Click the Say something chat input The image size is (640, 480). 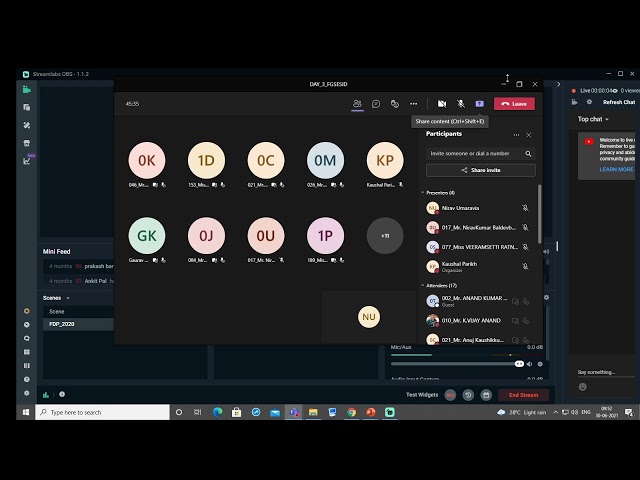(x=606, y=372)
